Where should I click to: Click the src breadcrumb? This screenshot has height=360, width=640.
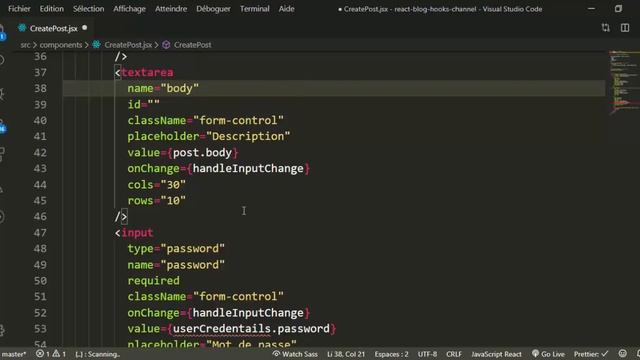point(25,45)
